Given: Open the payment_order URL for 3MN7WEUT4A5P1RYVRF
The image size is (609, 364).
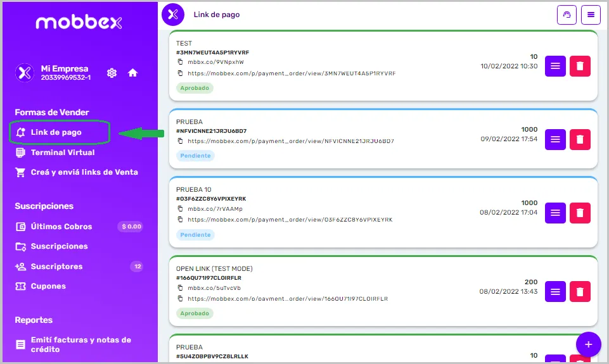Looking at the screenshot, I should click(292, 73).
